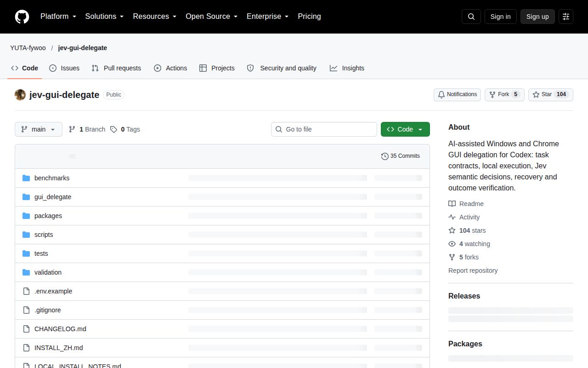Open the Actions tab

pyautogui.click(x=170, y=68)
